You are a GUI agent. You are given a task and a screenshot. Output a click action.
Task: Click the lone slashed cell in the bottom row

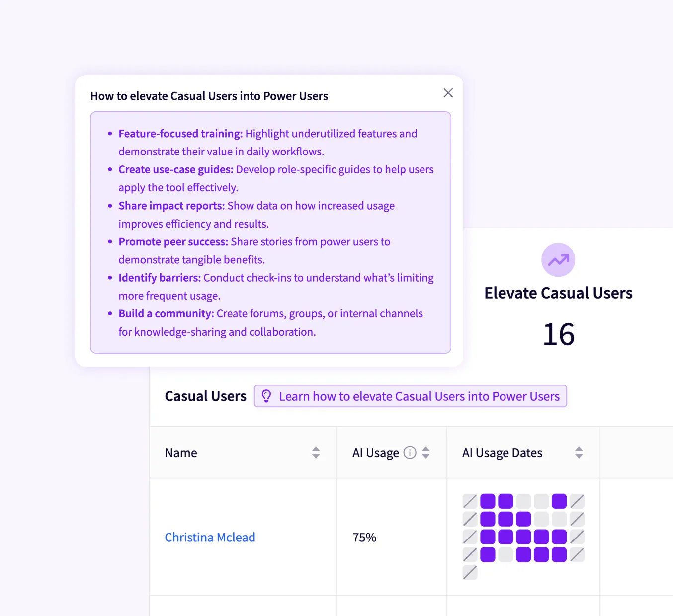(x=470, y=572)
